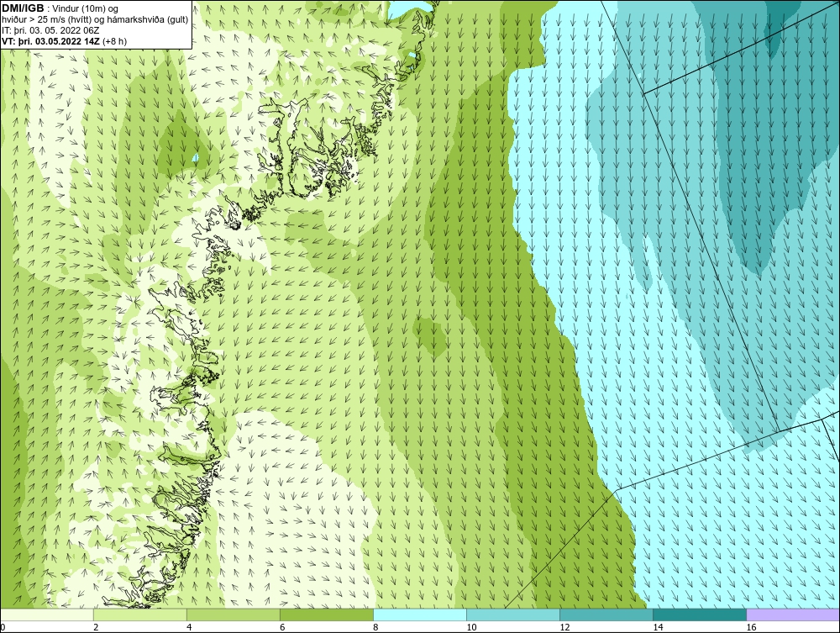Select the 12–14 m/s teal legend swatch

[x=606, y=615]
